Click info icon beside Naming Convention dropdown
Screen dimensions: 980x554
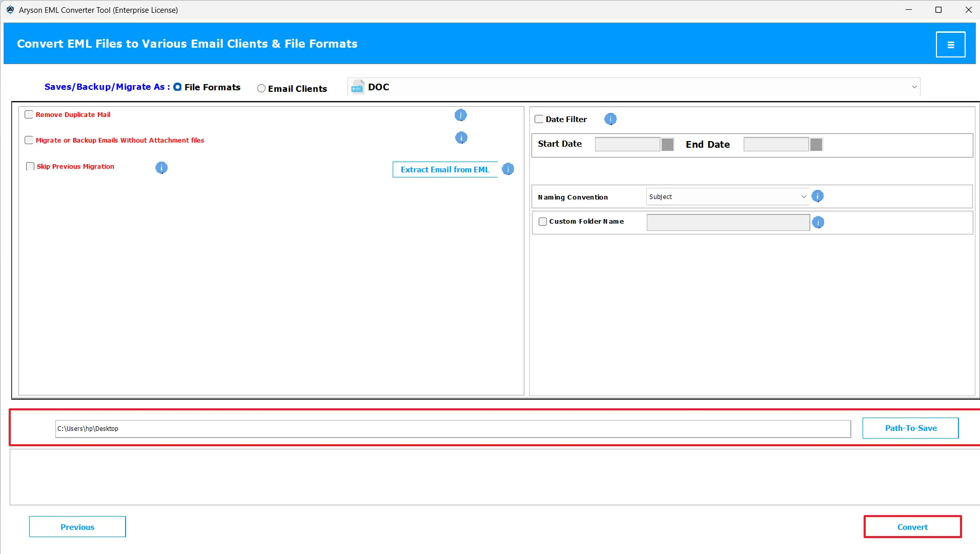(818, 196)
